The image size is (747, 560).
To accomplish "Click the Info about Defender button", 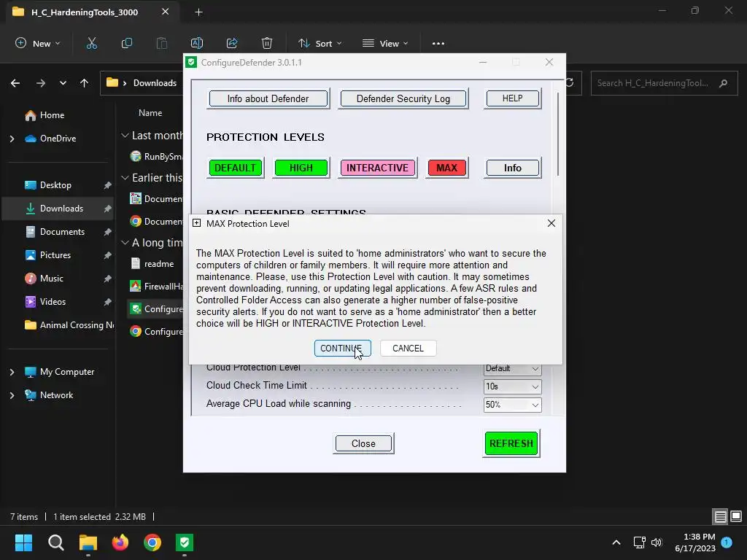I will click(268, 98).
